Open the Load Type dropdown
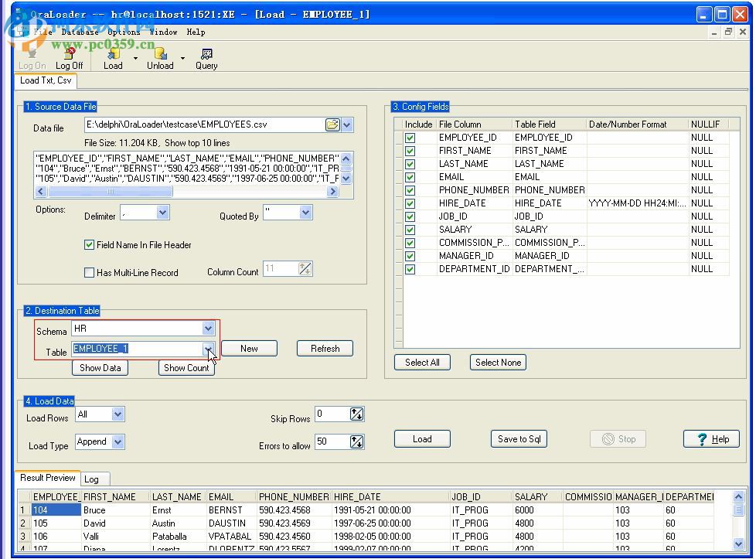 point(117,442)
